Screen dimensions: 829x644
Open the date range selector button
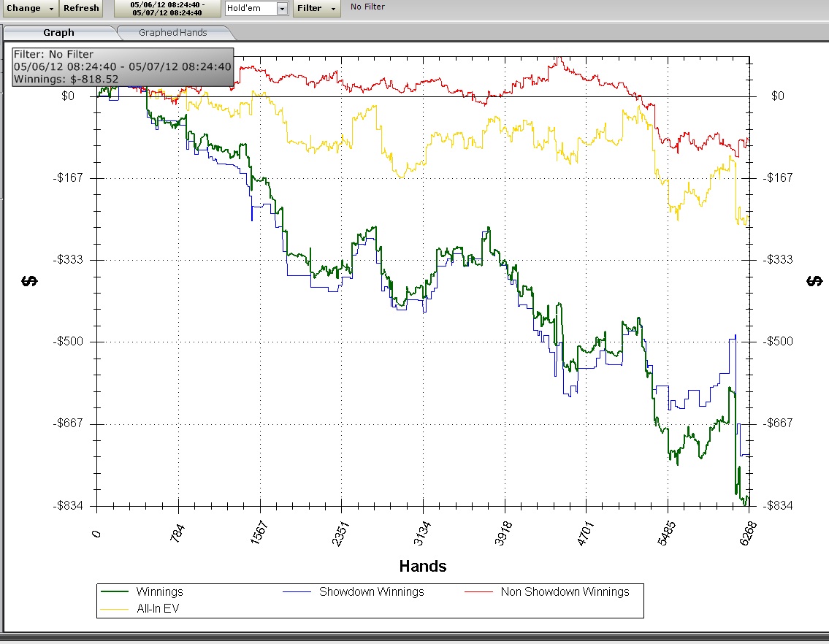(x=167, y=8)
